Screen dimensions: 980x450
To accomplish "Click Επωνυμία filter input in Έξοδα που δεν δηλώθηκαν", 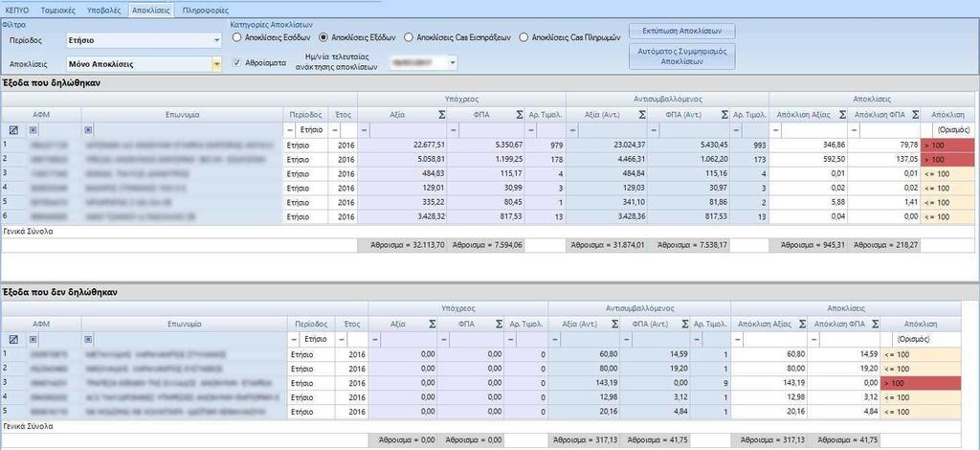I will point(190,339).
